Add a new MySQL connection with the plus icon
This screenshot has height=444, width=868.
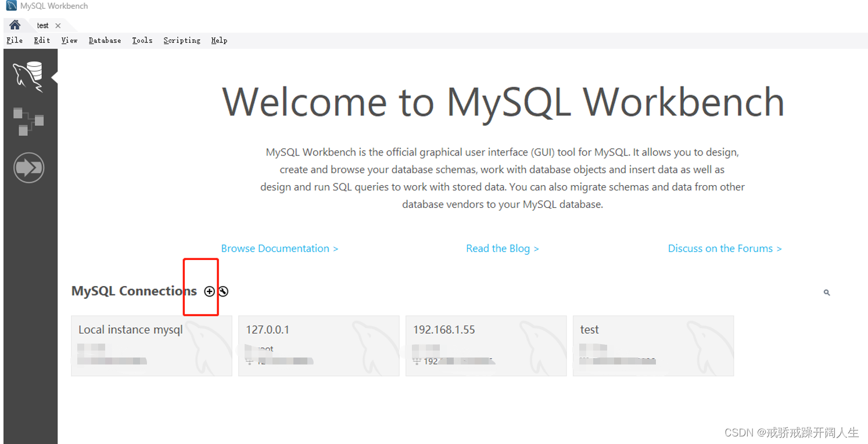point(209,291)
